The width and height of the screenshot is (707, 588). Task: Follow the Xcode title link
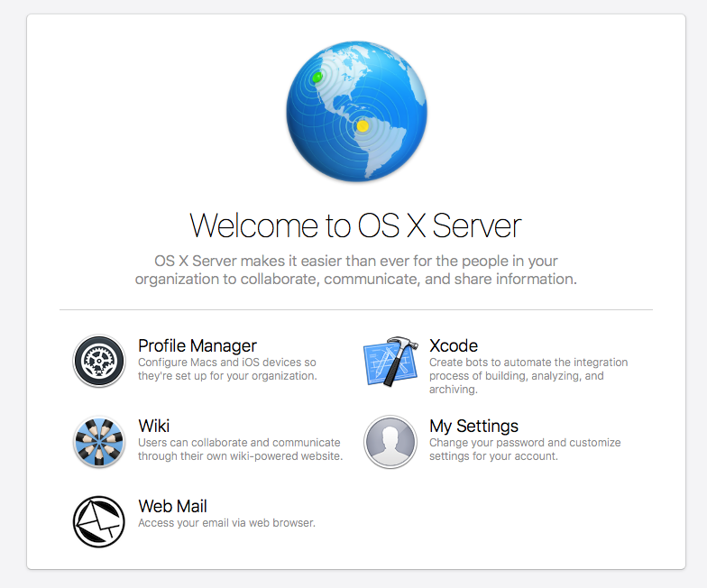pyautogui.click(x=453, y=346)
